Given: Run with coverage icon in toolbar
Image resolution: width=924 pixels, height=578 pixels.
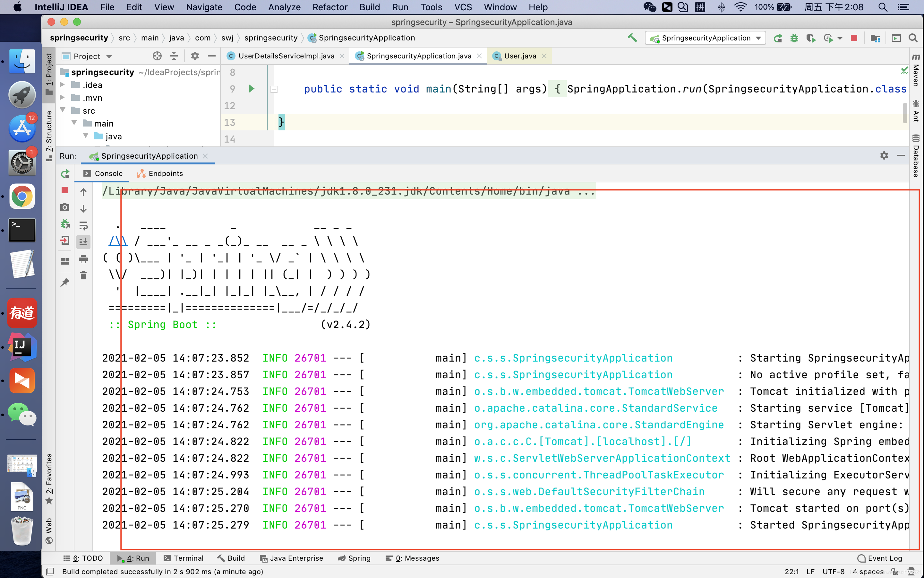Looking at the screenshot, I should click(x=811, y=38).
